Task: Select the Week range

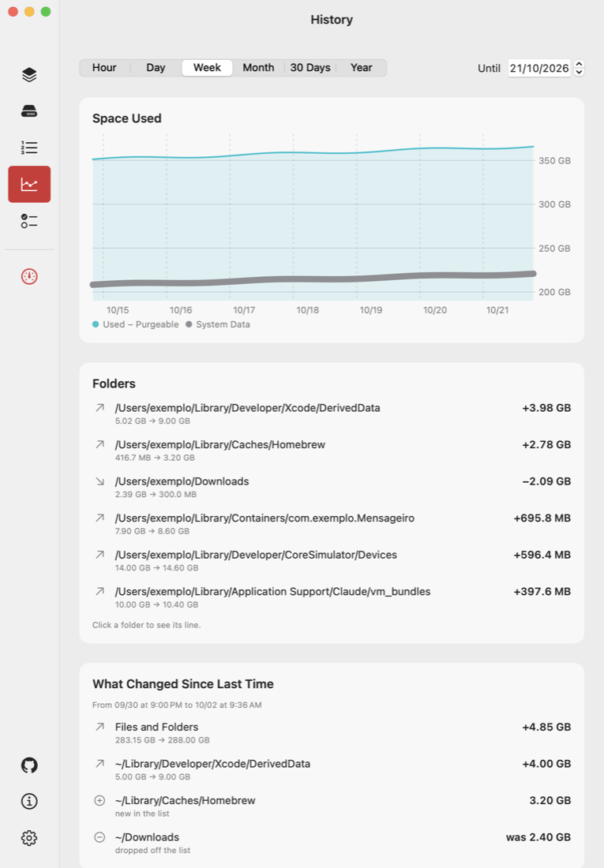Action: point(207,68)
